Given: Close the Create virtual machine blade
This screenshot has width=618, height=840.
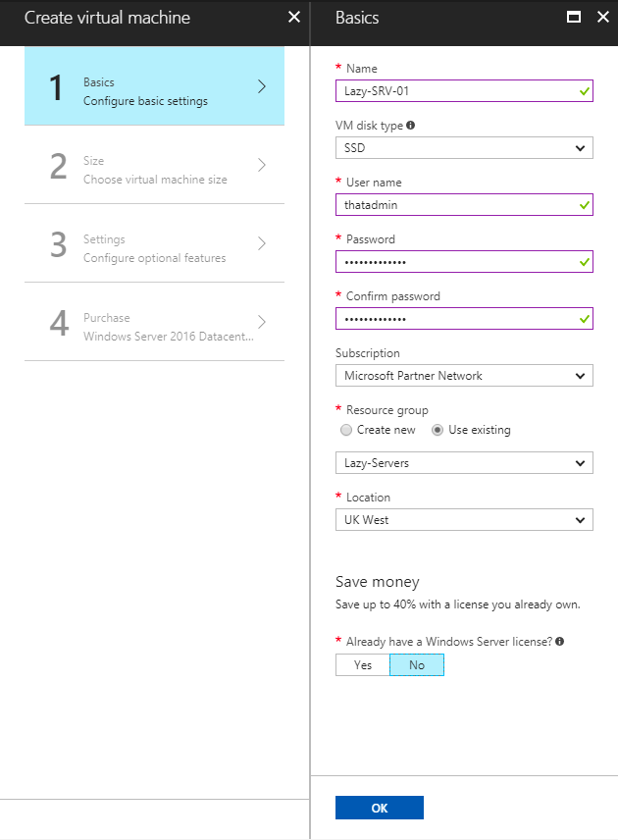Looking at the screenshot, I should coord(294,18).
